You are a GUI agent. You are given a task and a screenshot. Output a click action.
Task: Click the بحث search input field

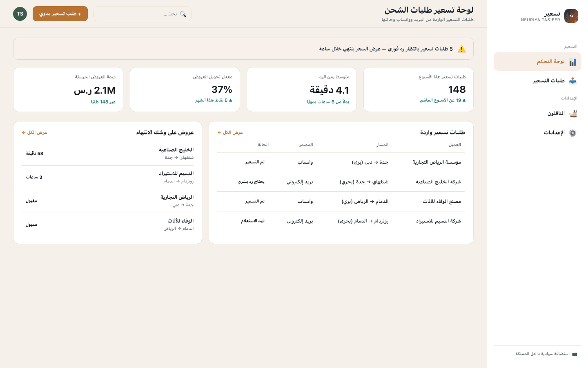(143, 14)
